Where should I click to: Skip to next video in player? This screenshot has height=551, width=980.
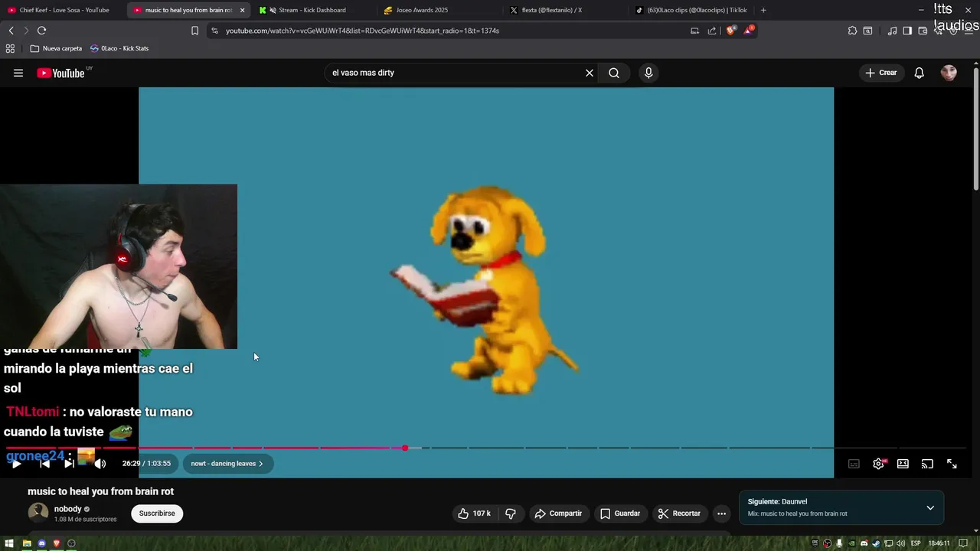[x=69, y=464]
